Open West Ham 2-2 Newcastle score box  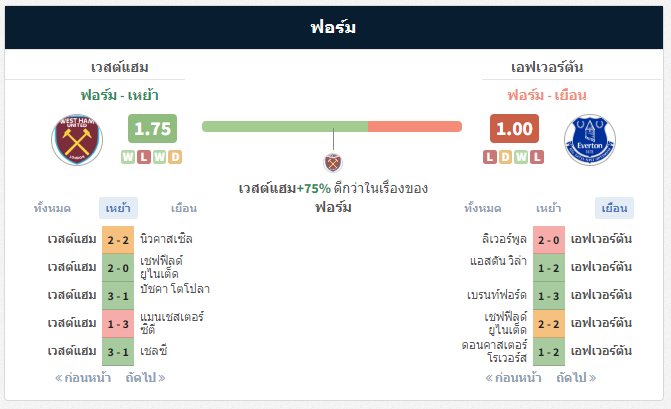click(118, 240)
